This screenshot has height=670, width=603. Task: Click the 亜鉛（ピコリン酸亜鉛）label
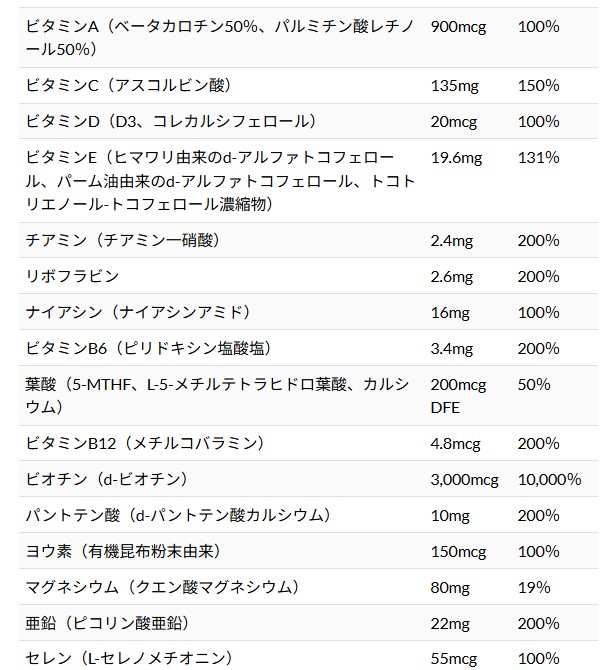108,623
